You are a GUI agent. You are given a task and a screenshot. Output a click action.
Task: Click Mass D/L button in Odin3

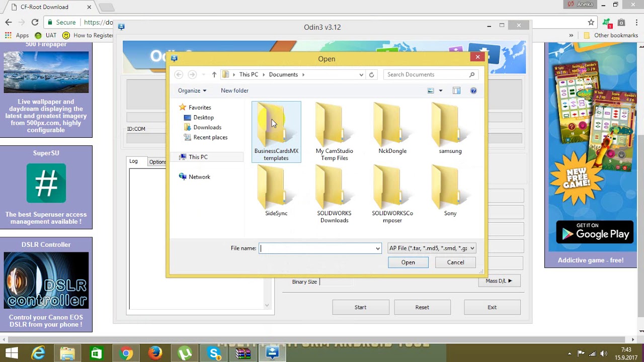(x=499, y=281)
